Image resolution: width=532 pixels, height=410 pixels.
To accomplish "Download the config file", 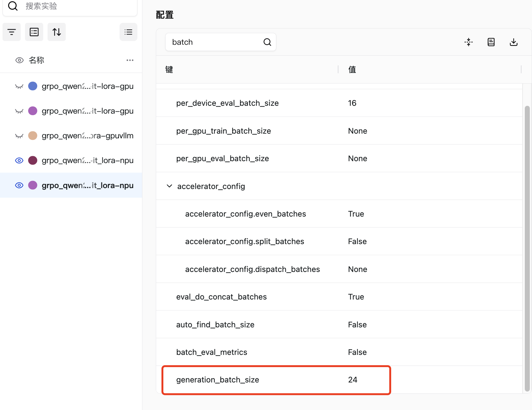I will [514, 42].
